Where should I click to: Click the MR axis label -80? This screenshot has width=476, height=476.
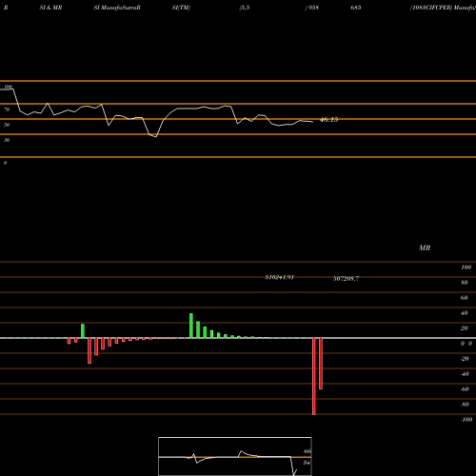(465, 405)
